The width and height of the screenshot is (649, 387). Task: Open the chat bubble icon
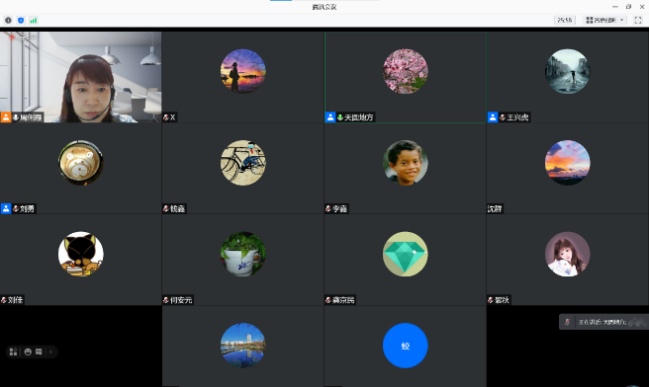pos(39,352)
